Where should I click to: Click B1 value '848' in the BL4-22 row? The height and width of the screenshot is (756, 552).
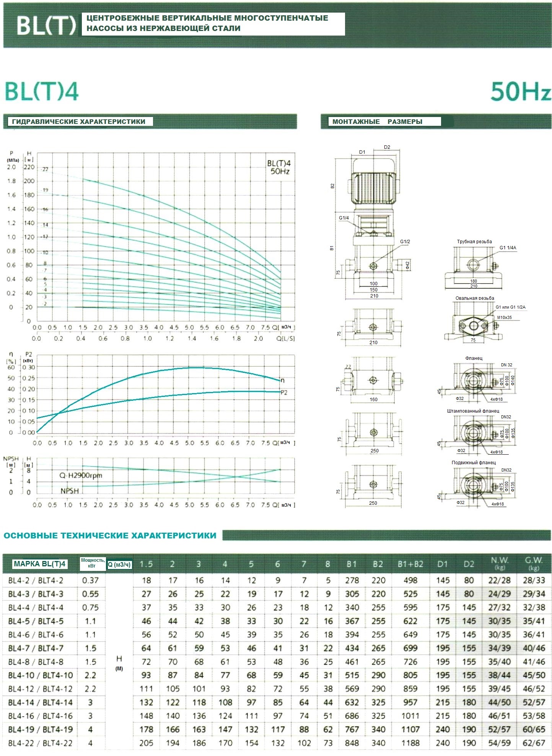[352, 743]
